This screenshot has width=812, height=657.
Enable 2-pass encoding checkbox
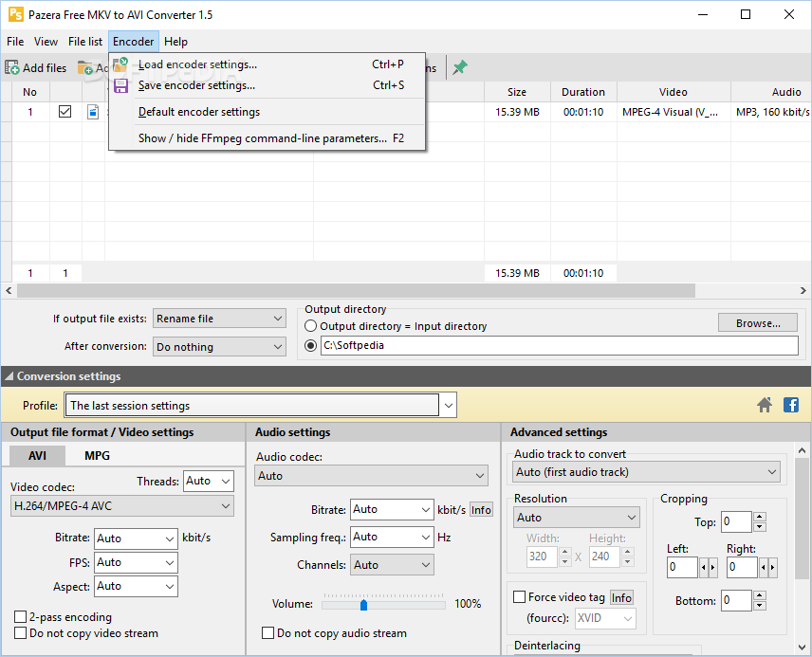(x=20, y=616)
